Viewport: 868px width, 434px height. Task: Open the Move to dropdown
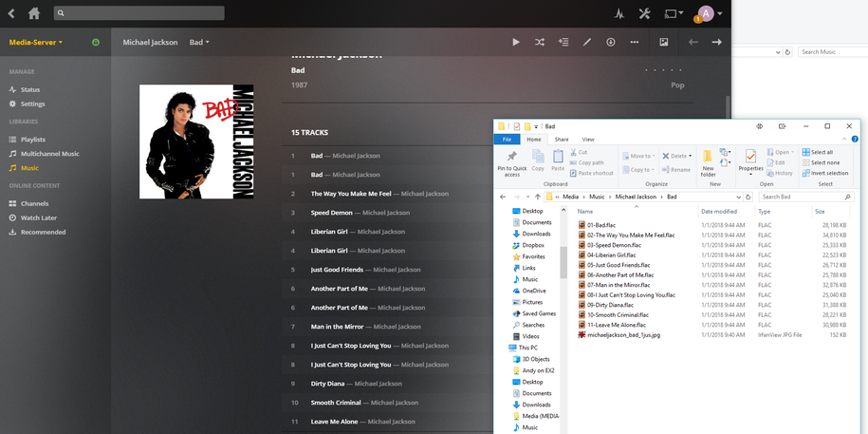click(638, 157)
